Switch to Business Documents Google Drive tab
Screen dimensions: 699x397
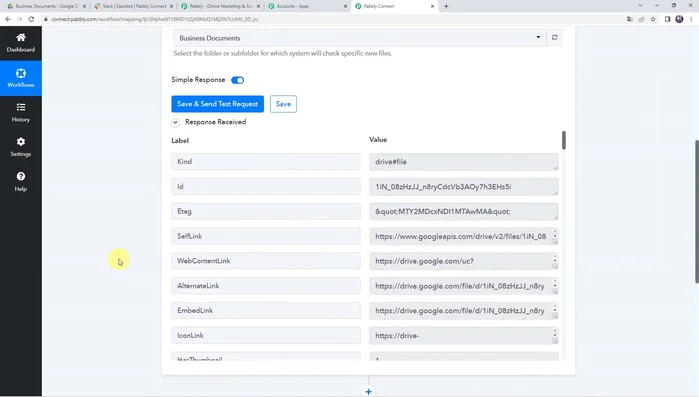tap(46, 6)
